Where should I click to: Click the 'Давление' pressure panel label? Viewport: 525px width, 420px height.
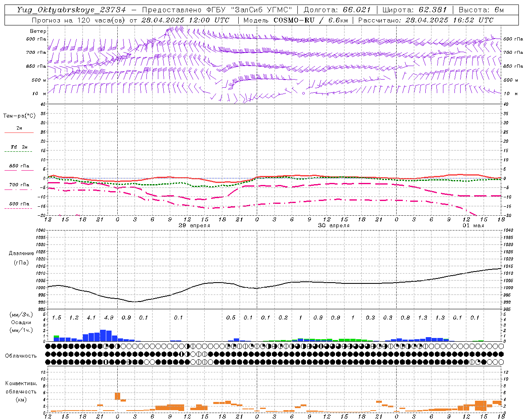[x=21, y=253]
